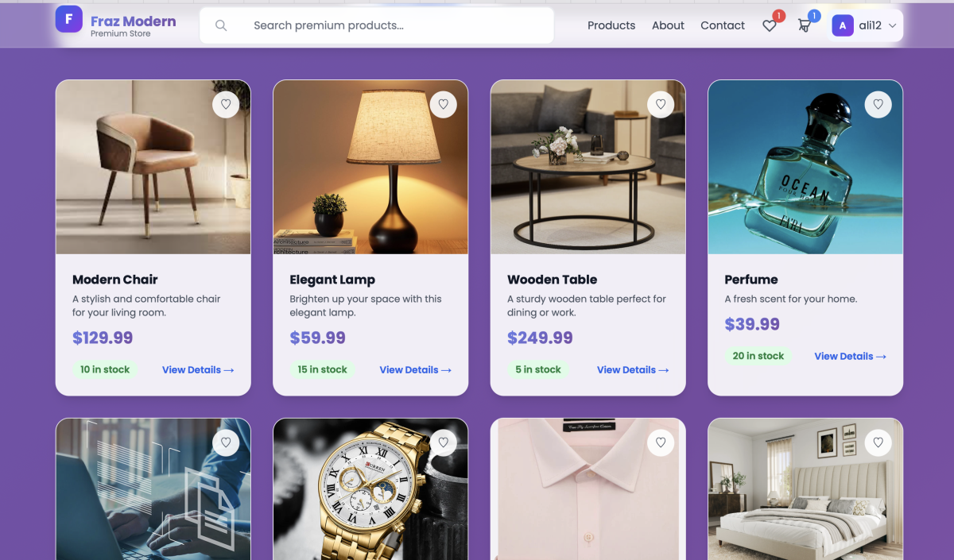Open the Contact nav link
This screenshot has height=560, width=954.
click(x=723, y=25)
